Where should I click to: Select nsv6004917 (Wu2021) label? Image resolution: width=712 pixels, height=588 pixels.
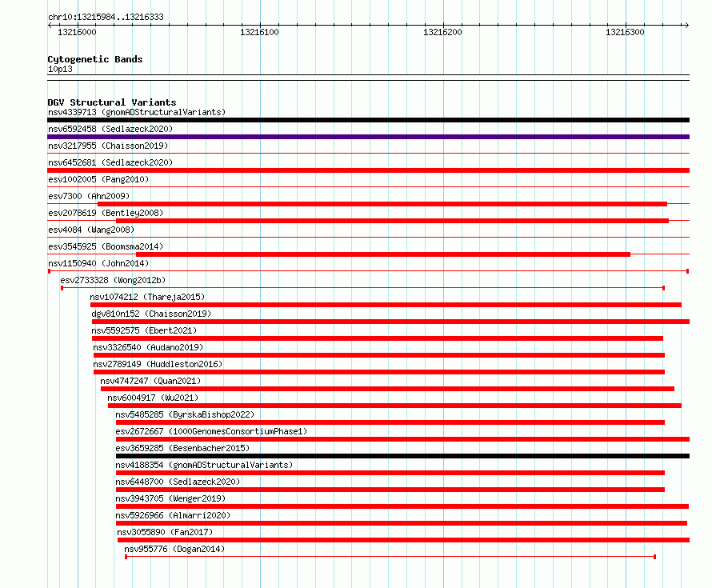click(x=153, y=398)
